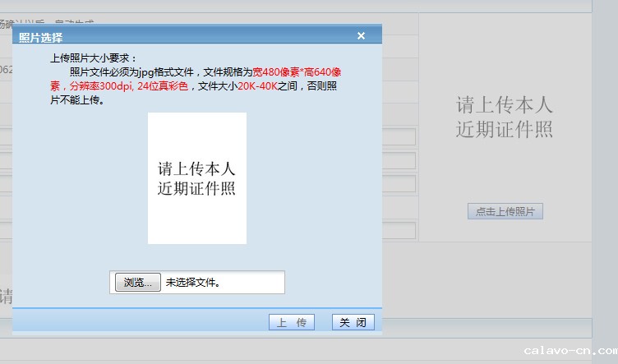Click the calavo-cn.com watermark text
The height and width of the screenshot is (364, 618).
(x=570, y=350)
